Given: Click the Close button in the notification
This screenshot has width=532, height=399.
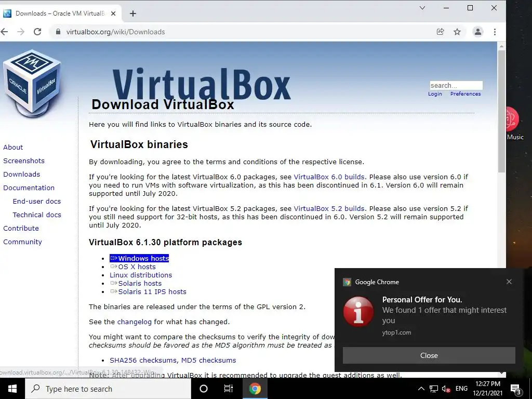Looking at the screenshot, I should coord(429,355).
